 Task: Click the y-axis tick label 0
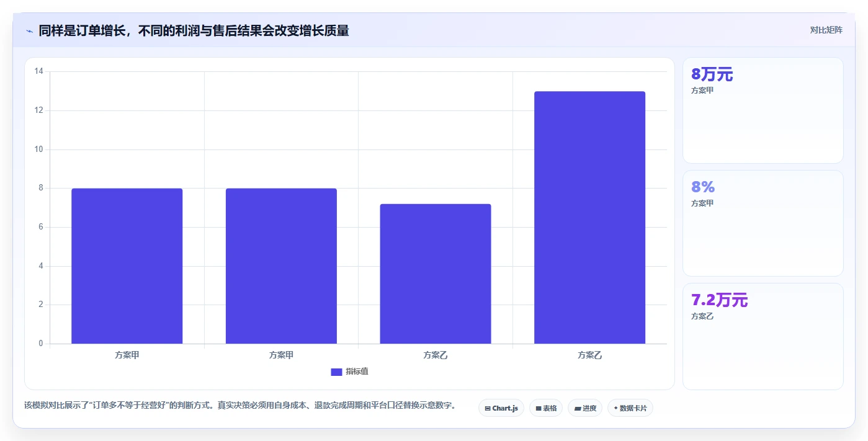[41, 344]
